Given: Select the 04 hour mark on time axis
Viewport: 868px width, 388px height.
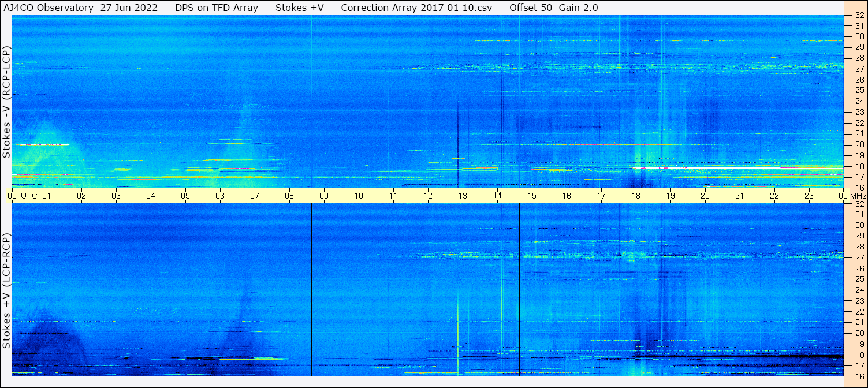Looking at the screenshot, I should [x=151, y=196].
